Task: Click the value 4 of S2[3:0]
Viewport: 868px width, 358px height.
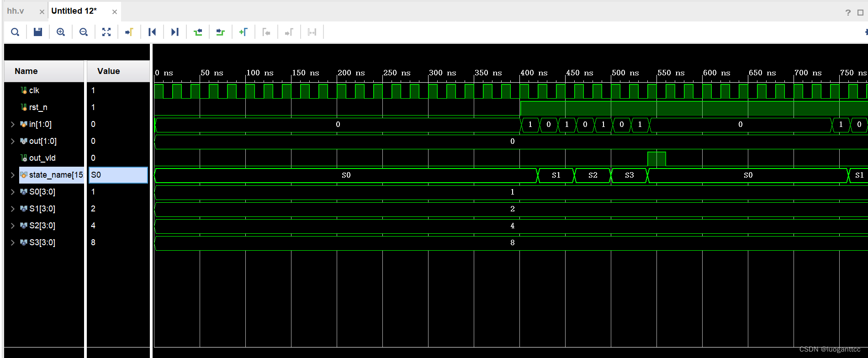Action: [x=93, y=226]
